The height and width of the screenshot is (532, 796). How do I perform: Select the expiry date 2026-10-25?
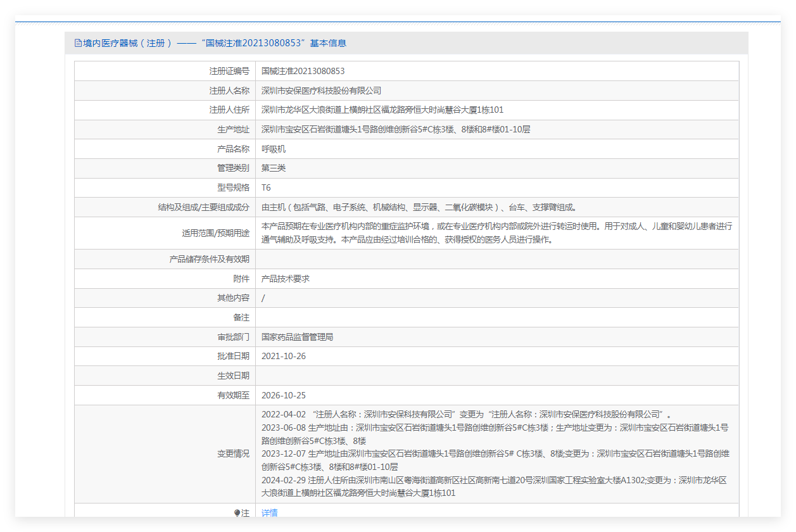tap(283, 395)
